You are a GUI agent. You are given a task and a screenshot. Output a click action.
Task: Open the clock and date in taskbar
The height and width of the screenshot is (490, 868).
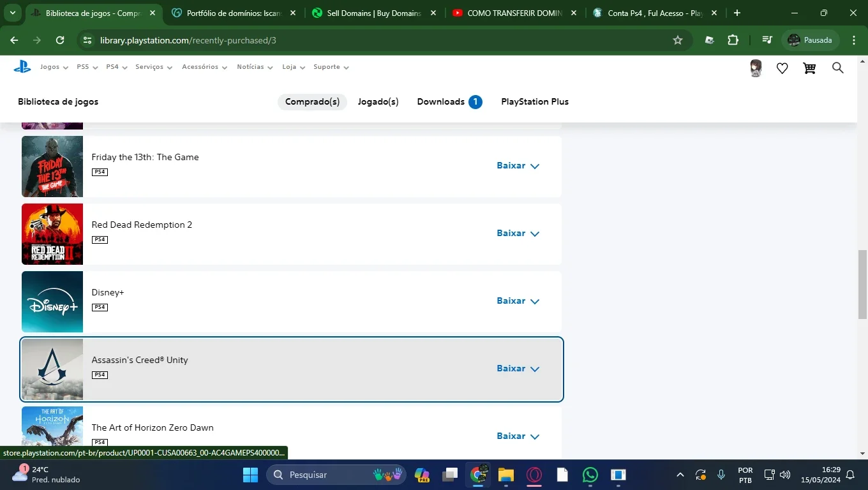point(822,475)
